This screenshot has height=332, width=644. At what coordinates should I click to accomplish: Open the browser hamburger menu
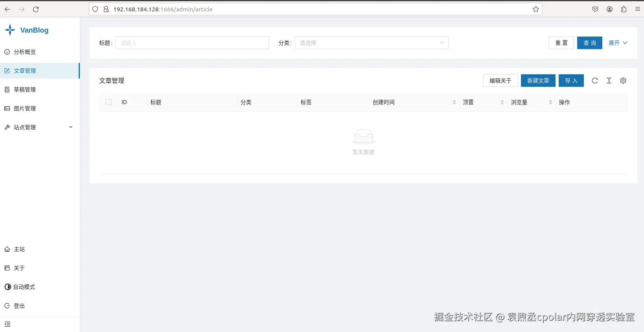point(638,9)
